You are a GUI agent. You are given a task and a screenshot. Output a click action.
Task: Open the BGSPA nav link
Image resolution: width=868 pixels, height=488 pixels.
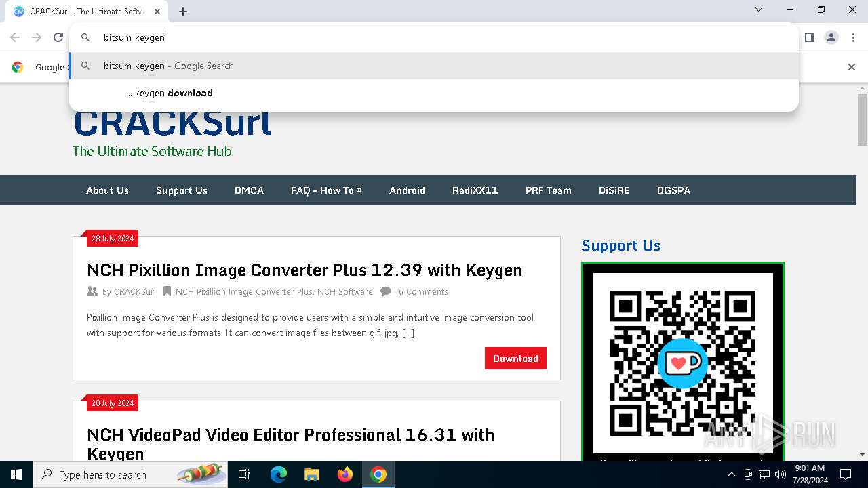673,190
